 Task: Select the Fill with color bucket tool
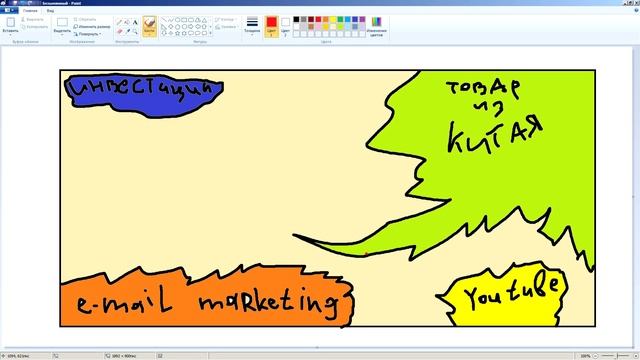pos(127,22)
